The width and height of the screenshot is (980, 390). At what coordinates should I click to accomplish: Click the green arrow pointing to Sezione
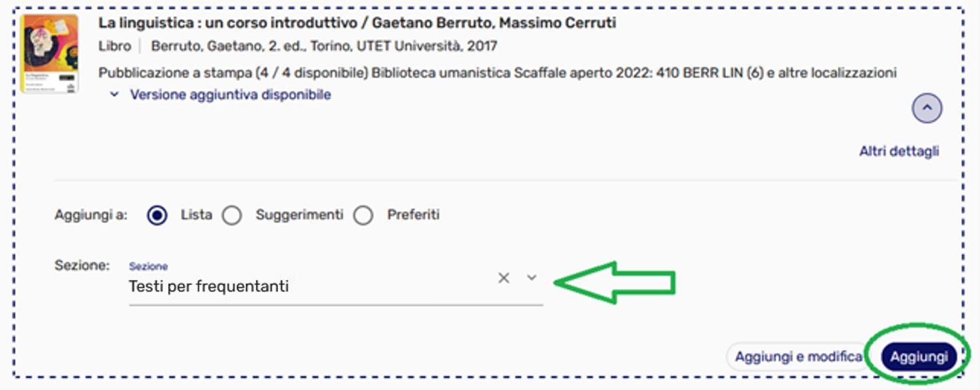tap(615, 282)
